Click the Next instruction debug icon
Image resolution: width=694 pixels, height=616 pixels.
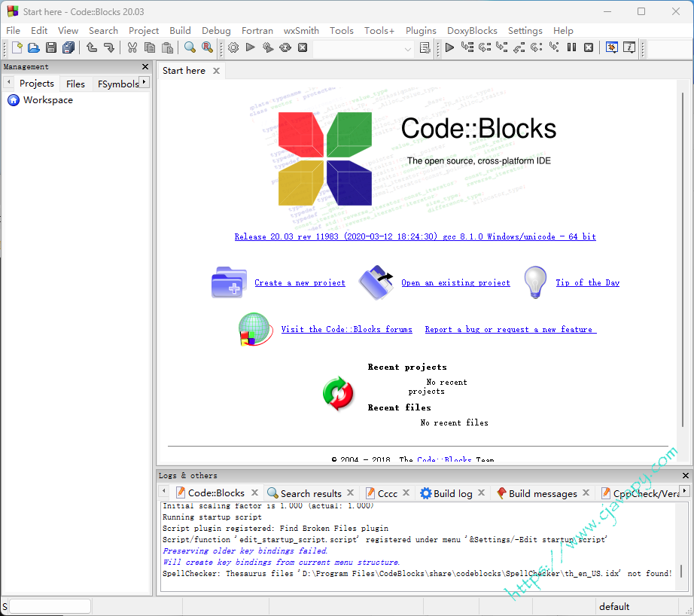coord(536,47)
